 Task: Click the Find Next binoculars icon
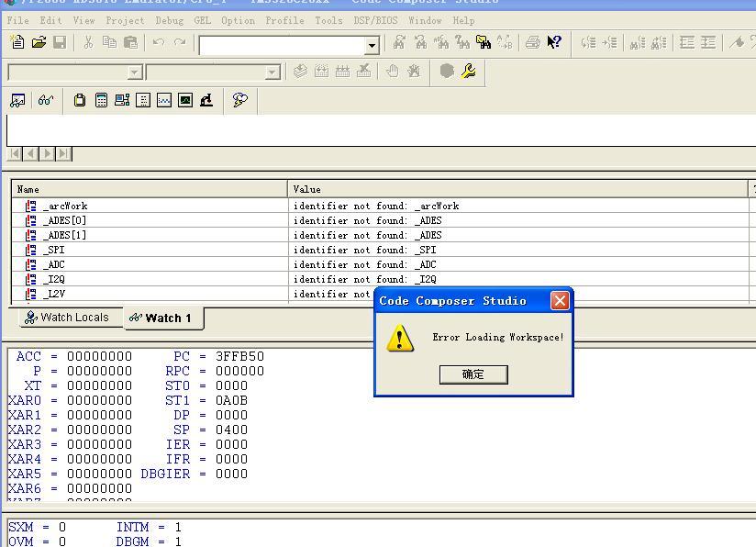tap(399, 42)
